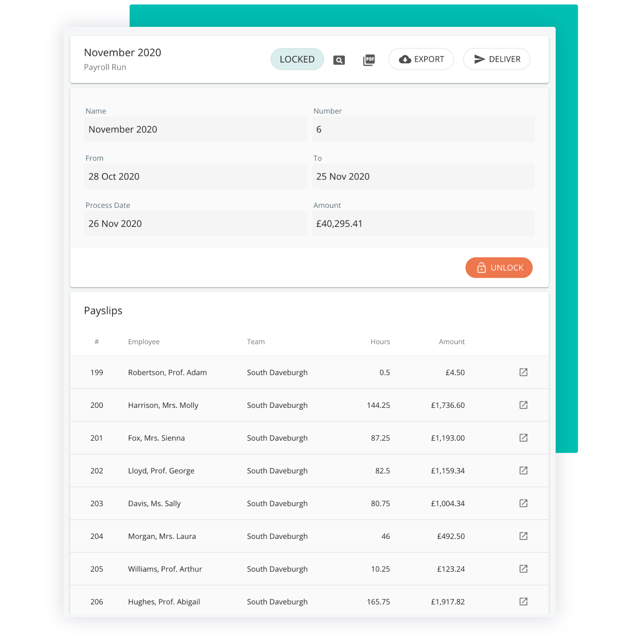This screenshot has width=644, height=644.
Task: Click hours value 165.75
Action: click(x=378, y=602)
